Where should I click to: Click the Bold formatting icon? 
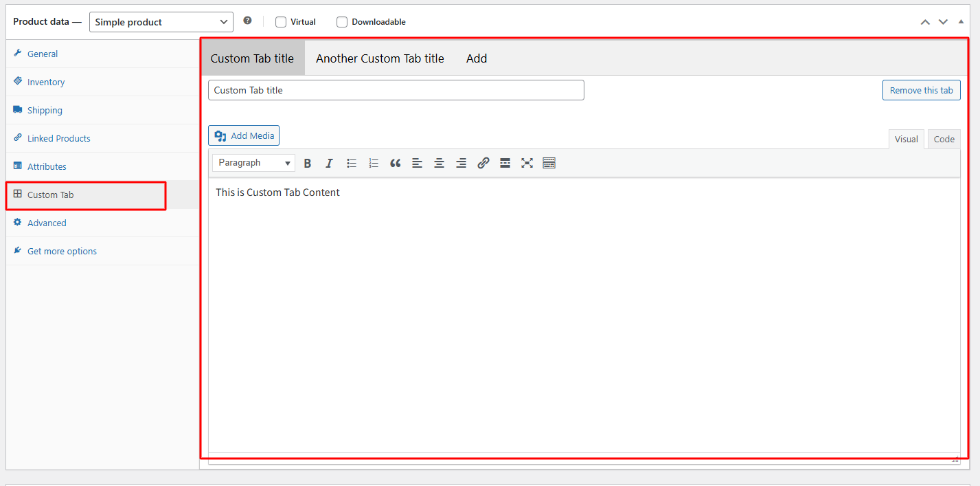308,163
